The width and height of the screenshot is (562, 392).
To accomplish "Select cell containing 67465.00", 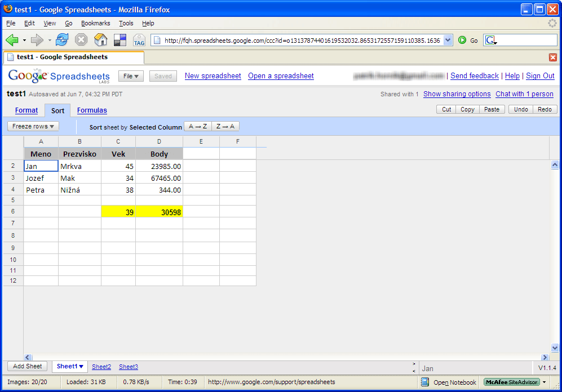I will click(x=159, y=178).
